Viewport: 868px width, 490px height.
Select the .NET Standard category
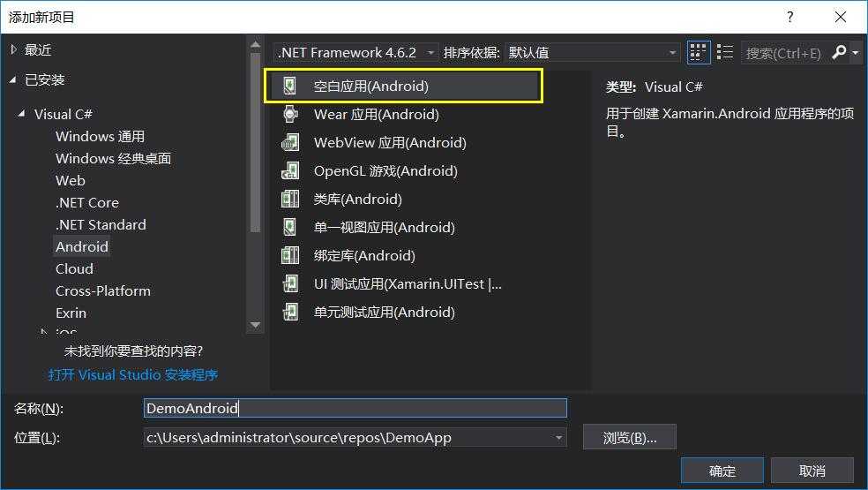pos(101,225)
